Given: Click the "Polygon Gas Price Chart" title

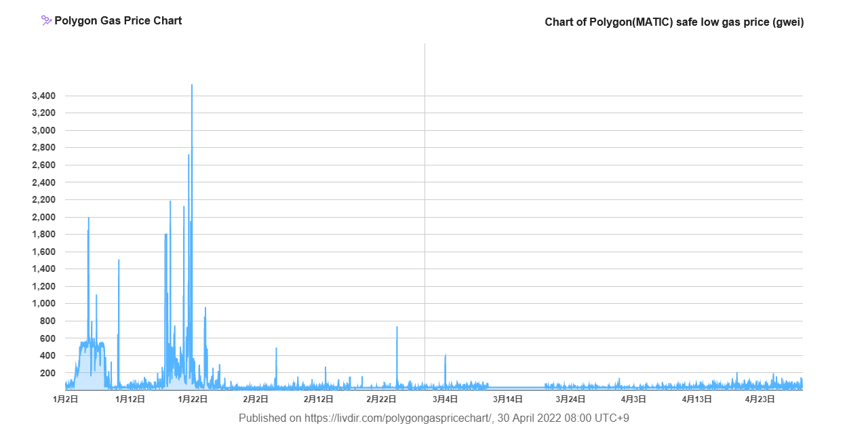Looking at the screenshot, I should [118, 20].
